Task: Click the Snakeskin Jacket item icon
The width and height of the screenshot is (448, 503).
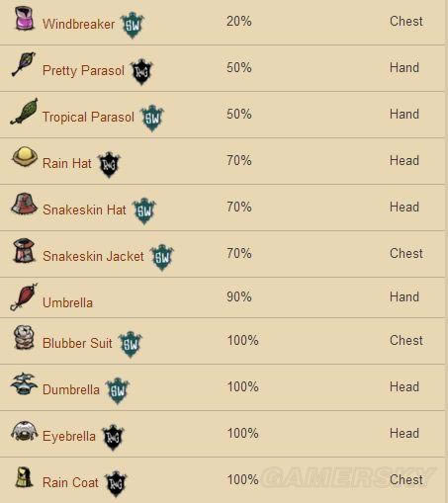Action: [x=24, y=251]
